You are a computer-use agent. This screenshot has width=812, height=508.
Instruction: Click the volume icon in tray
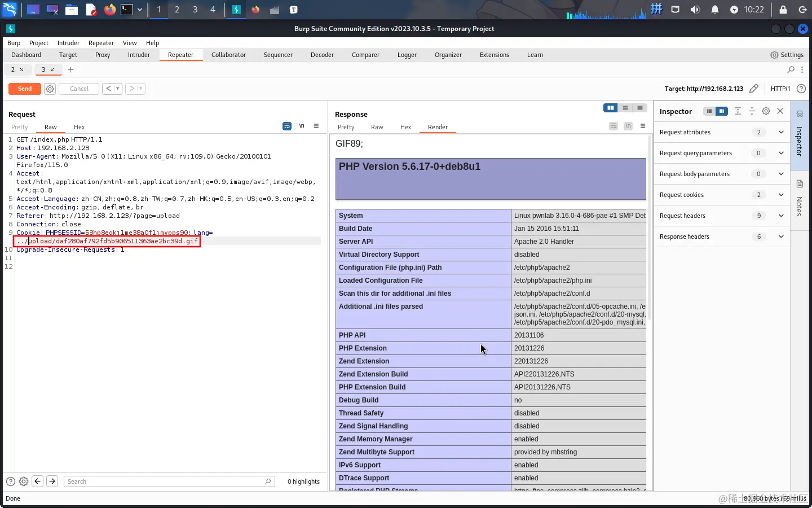point(695,10)
